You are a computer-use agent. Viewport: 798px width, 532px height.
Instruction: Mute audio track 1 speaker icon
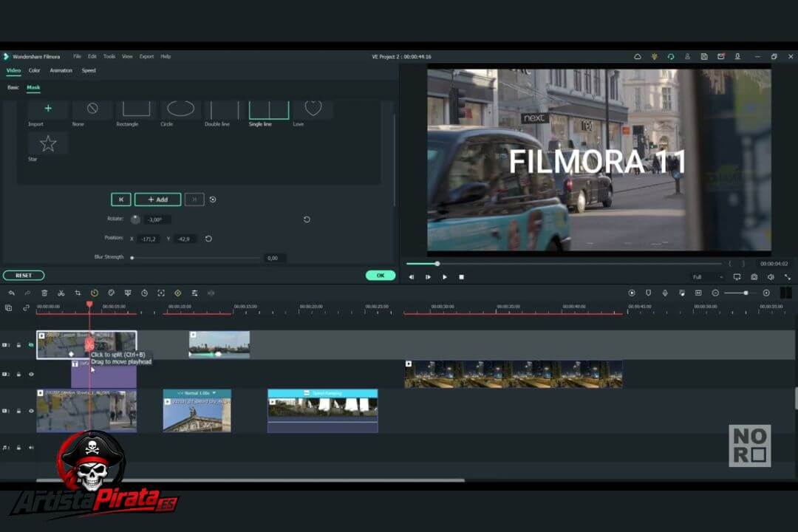pos(31,448)
